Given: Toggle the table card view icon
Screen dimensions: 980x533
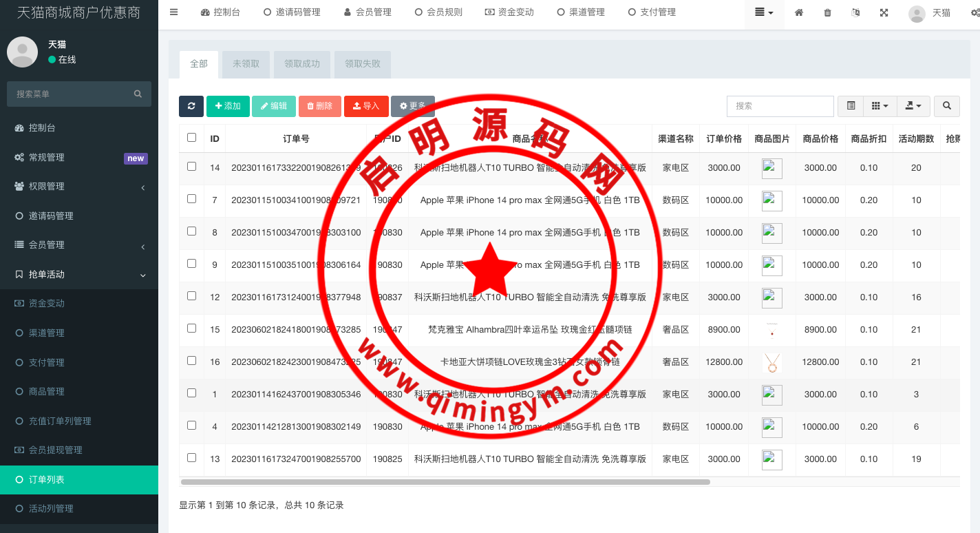Looking at the screenshot, I should pos(851,106).
